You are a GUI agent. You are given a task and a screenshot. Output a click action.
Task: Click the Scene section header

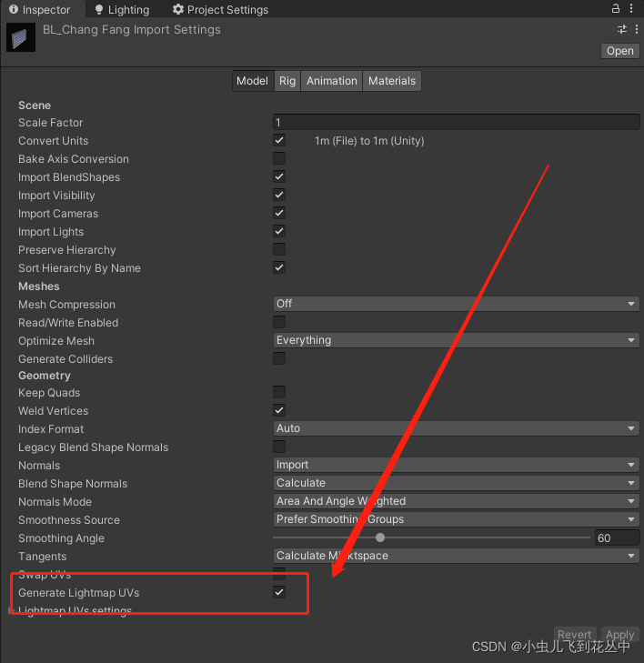(x=35, y=105)
